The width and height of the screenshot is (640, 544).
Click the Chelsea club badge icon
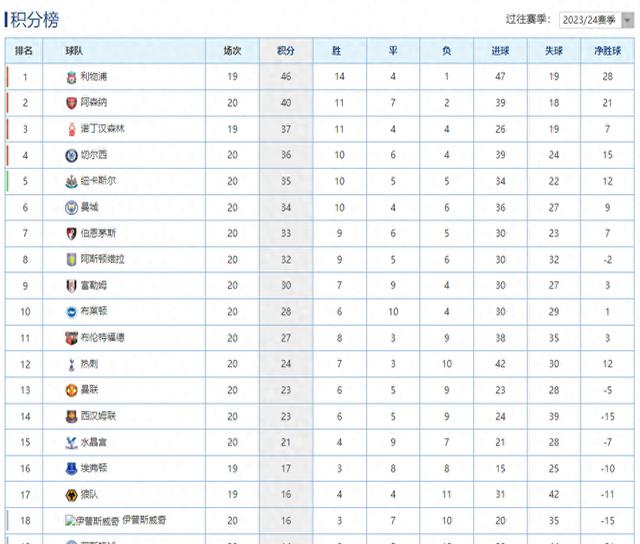pos(71,155)
